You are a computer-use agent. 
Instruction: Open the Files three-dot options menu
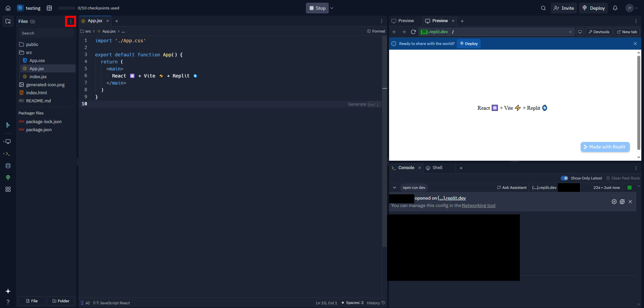click(70, 21)
